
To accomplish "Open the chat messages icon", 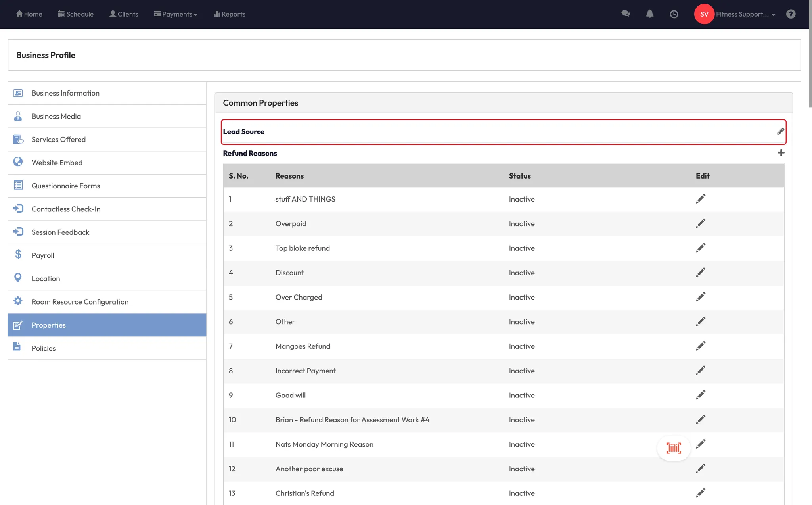I will coord(625,14).
